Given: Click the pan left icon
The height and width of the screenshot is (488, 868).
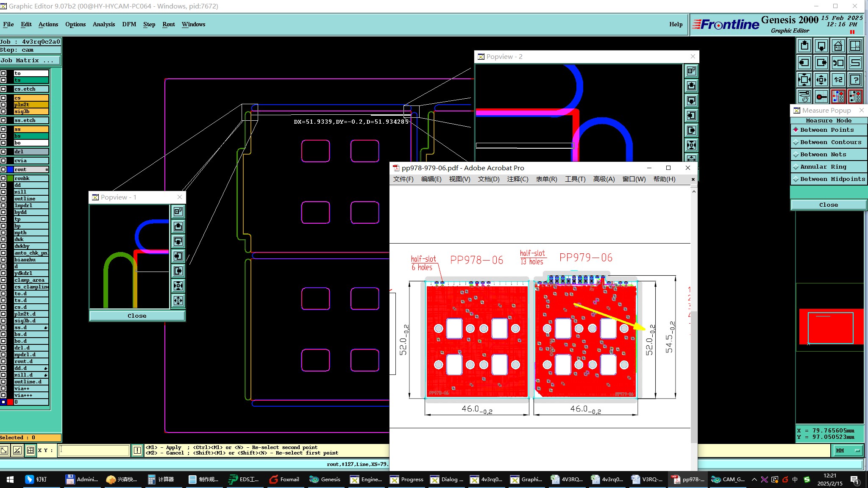Looking at the screenshot, I should pos(804,63).
